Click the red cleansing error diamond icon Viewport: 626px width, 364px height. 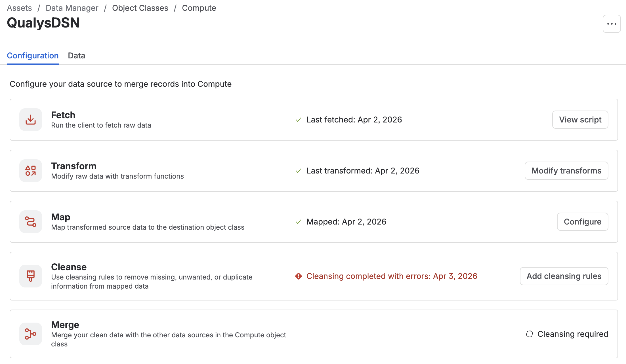299,276
